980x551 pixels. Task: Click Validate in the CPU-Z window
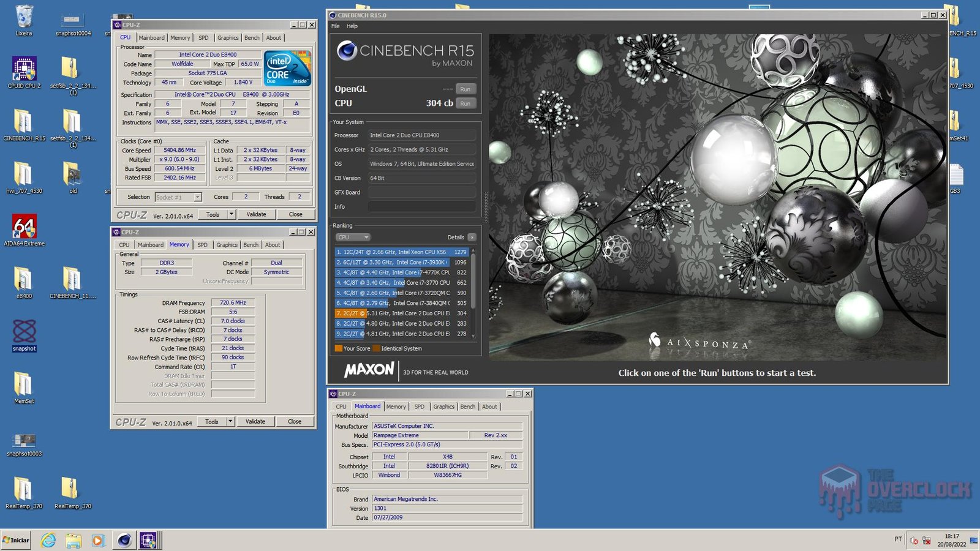257,214
